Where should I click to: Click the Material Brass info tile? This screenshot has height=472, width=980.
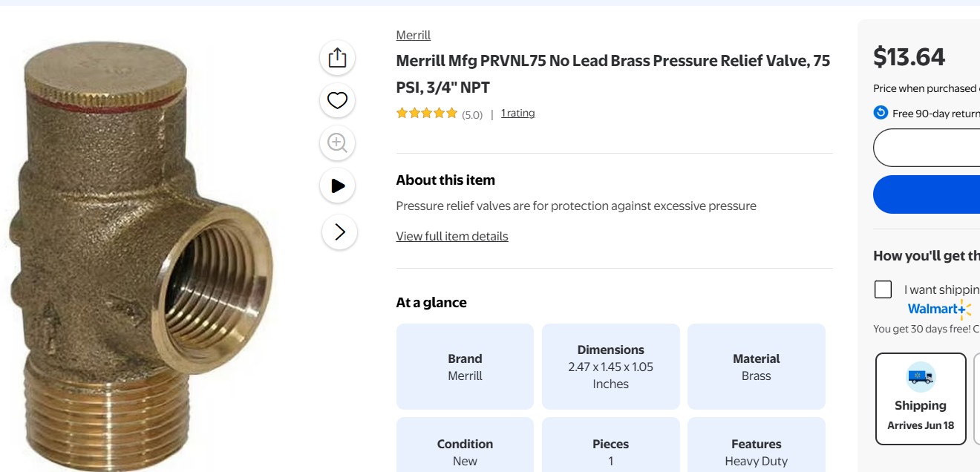756,367
